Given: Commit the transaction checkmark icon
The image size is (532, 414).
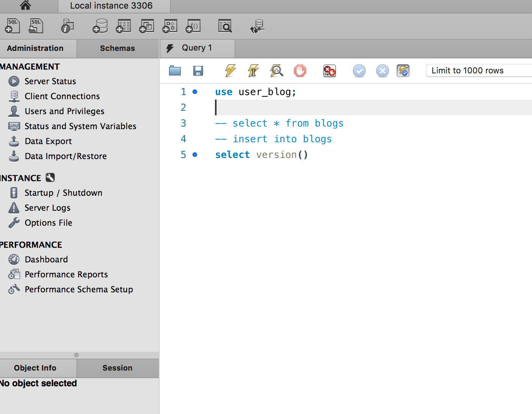Looking at the screenshot, I should tap(359, 71).
